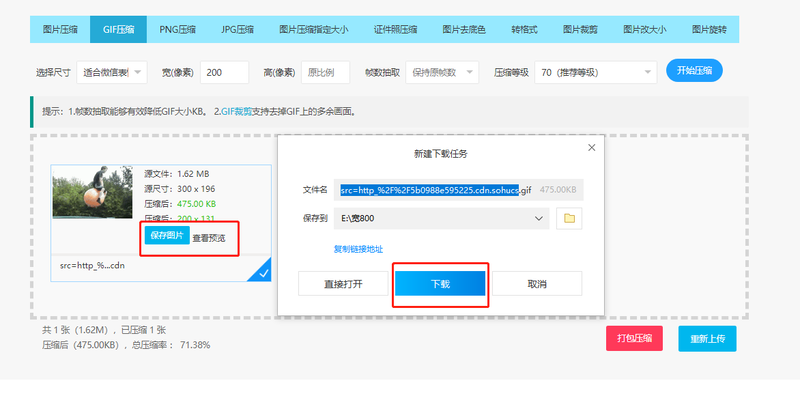Open the 图片压缩 tab
This screenshot has width=800, height=409.
click(60, 30)
